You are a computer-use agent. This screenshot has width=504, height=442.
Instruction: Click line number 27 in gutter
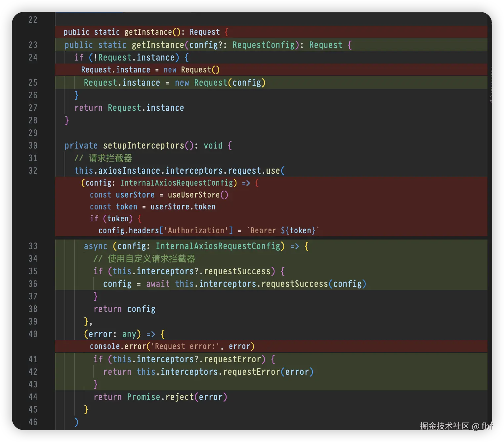[x=33, y=108]
